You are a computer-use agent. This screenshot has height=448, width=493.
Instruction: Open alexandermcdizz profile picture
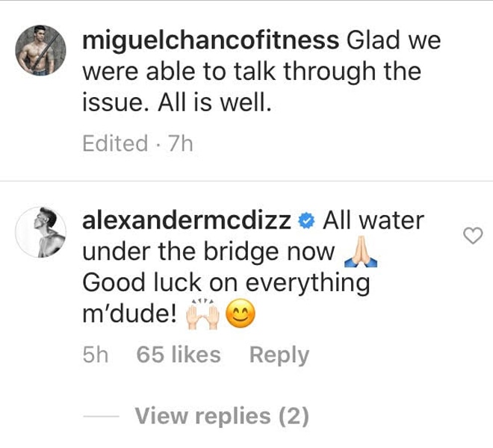41,232
